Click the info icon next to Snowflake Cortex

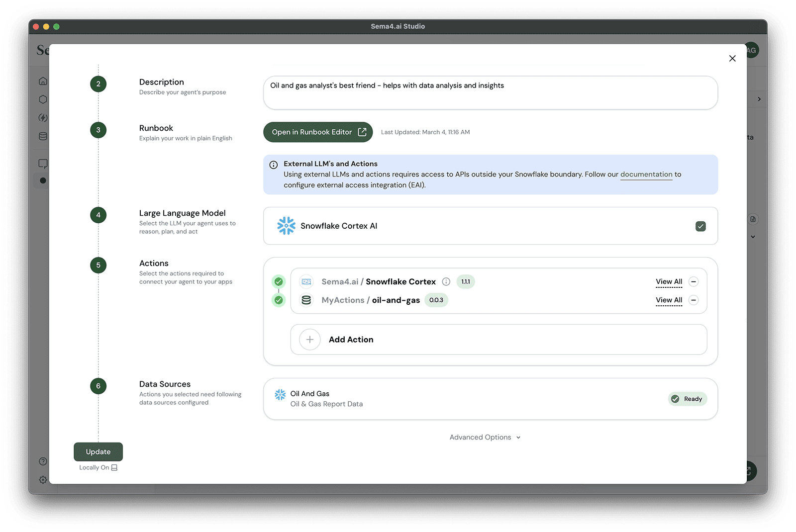[446, 282]
